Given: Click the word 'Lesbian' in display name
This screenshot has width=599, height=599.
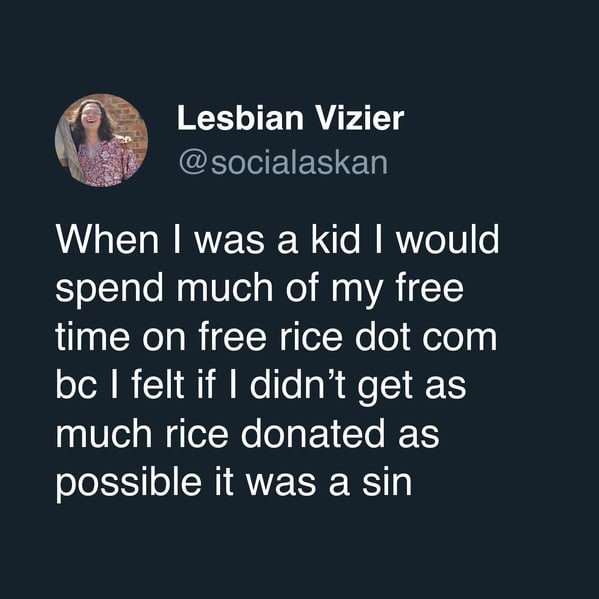Looking at the screenshot, I should coord(240,118).
